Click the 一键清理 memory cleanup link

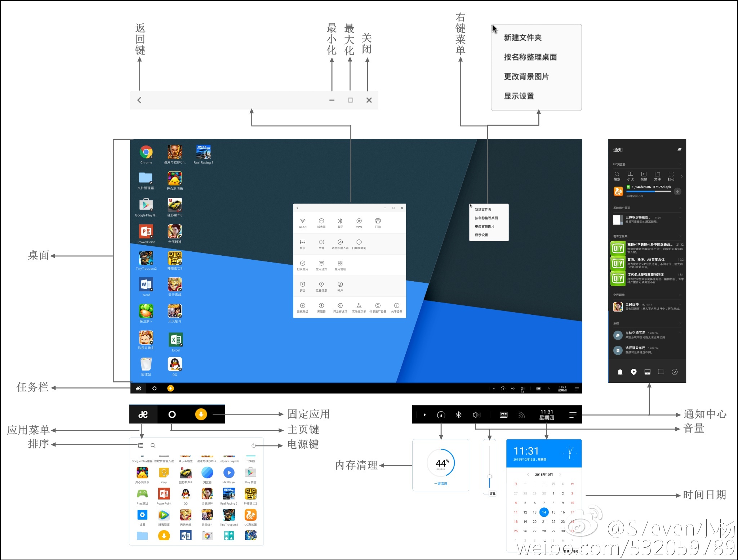pyautogui.click(x=441, y=484)
